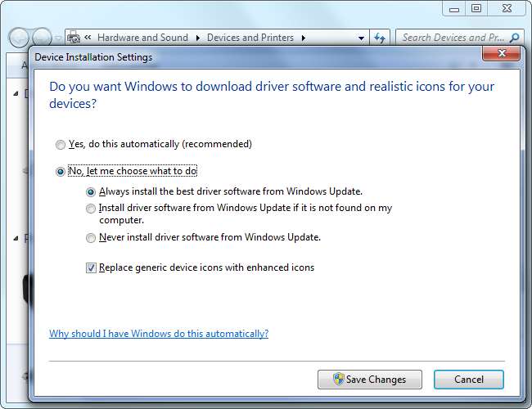The image size is (532, 409).
Task: Click the printer icon in address bar
Action: [74, 38]
